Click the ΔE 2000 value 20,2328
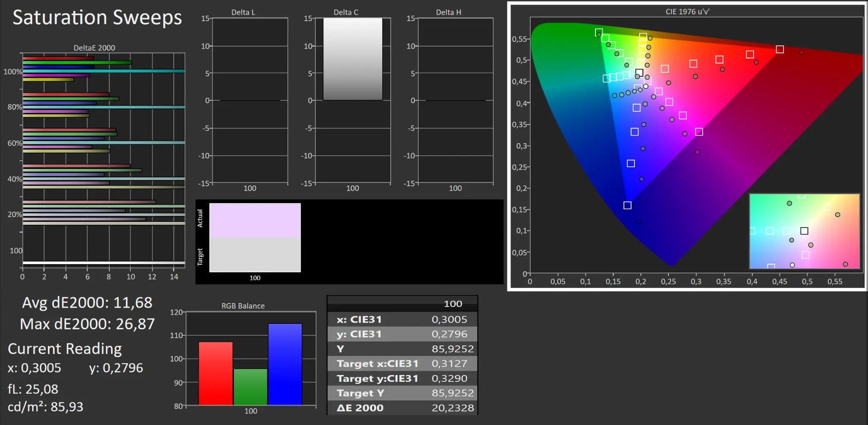 (x=453, y=408)
